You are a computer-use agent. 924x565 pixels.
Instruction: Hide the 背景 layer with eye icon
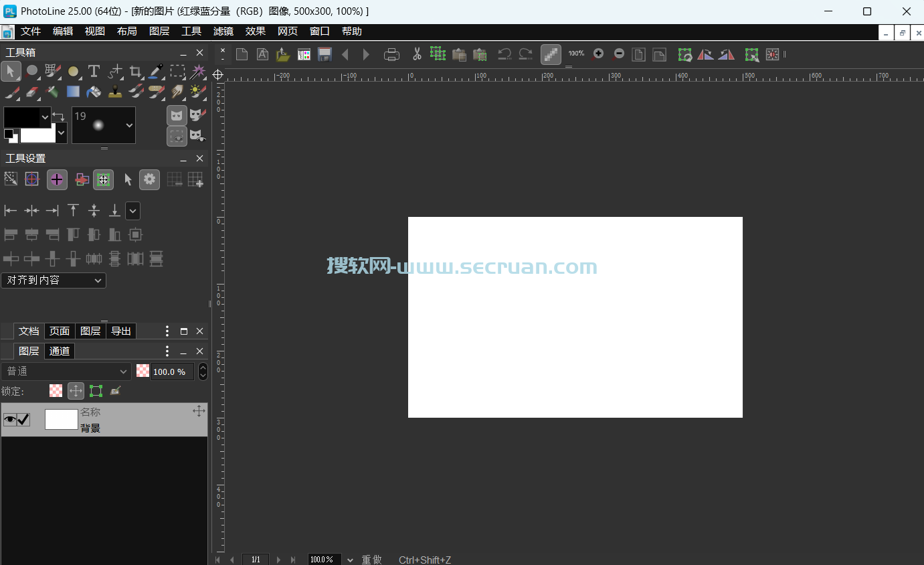tap(9, 420)
